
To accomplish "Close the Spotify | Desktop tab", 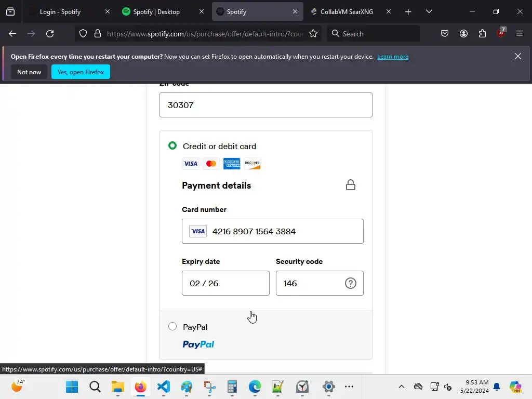I will tap(202, 11).
